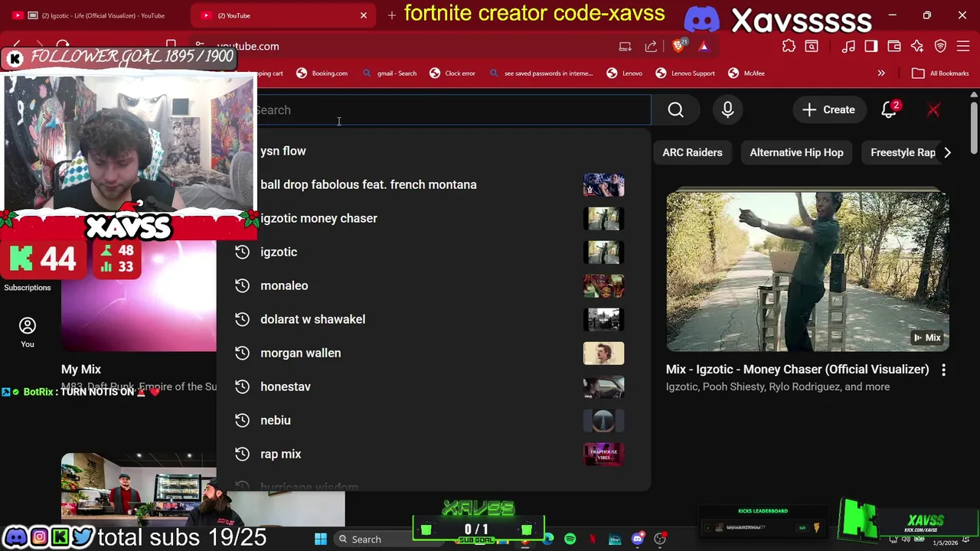This screenshot has height=551, width=980.
Task: Click thumbnail next to 'rap mix' suggestion
Action: tap(603, 454)
